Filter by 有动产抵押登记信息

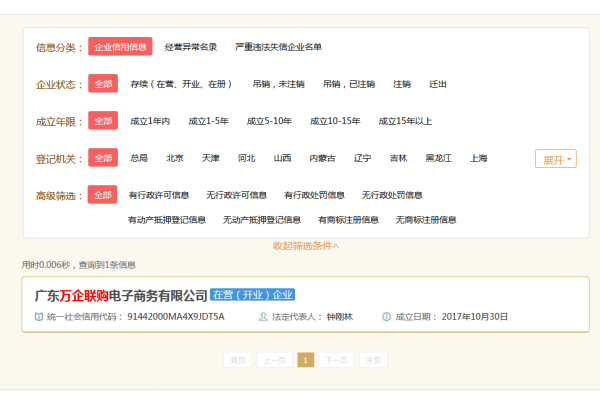click(167, 220)
